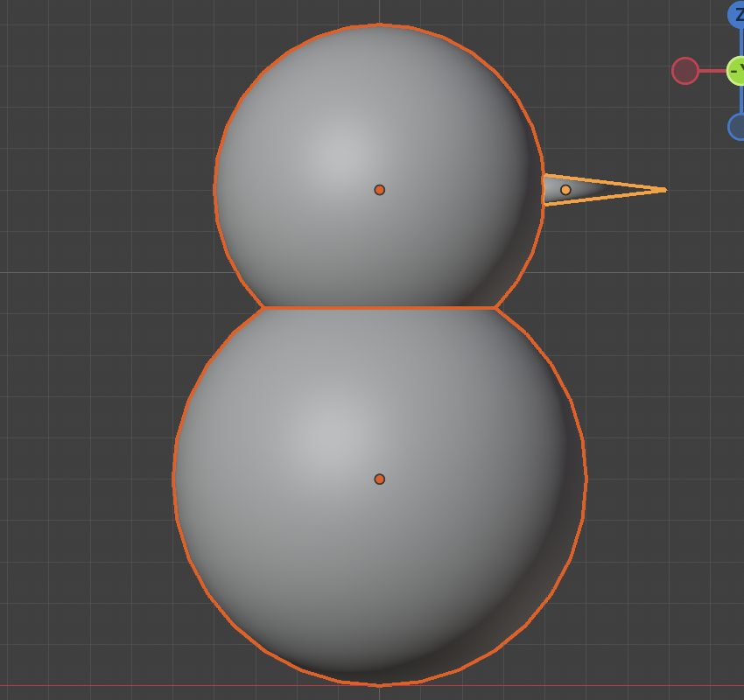The height and width of the screenshot is (700, 744).
Task: Click the red negative X axis gizmo circle
Action: [685, 71]
